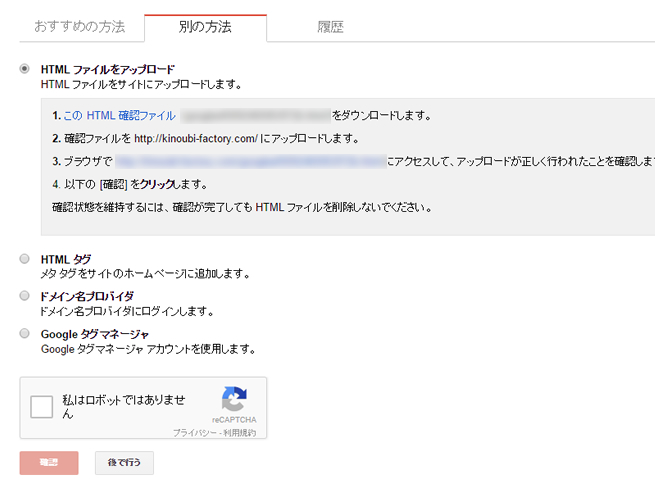Click the HTML ファイルをアップロード heading
The width and height of the screenshot is (655, 500).
coord(108,69)
